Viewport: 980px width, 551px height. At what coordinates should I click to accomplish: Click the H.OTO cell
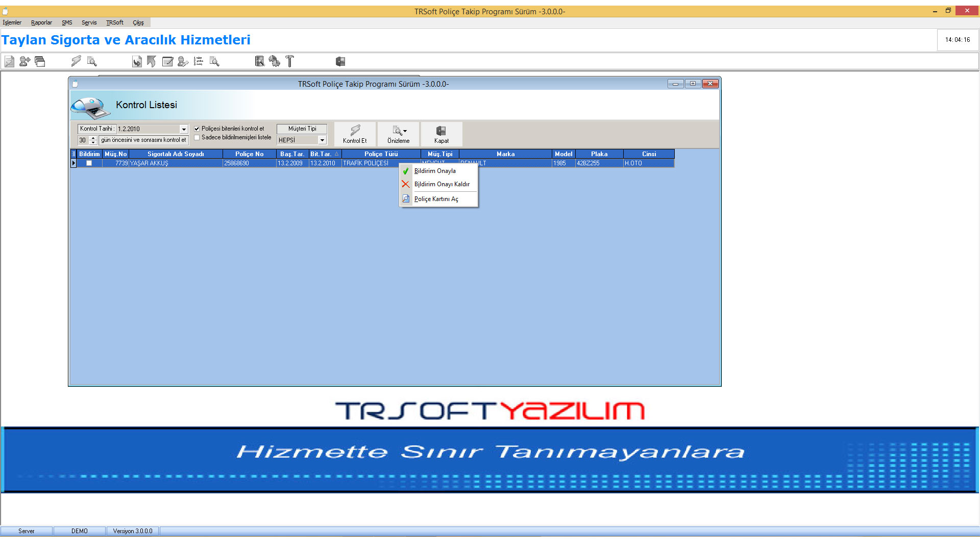pos(649,163)
